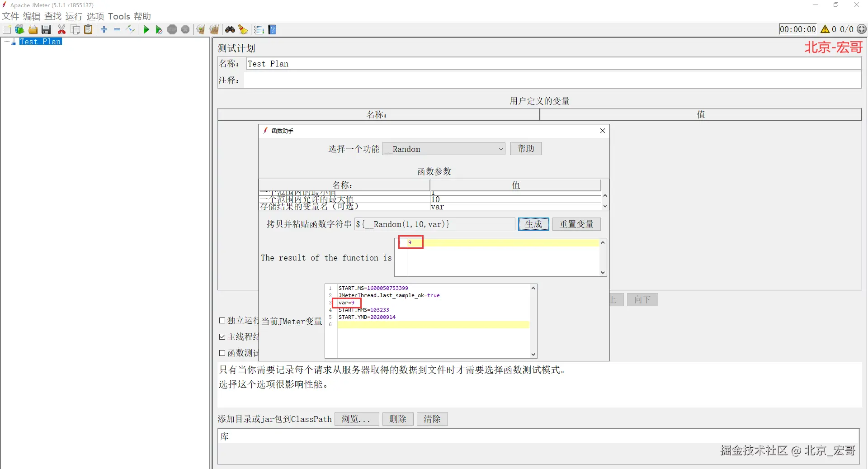This screenshot has height=469, width=868.
Task: Select Test Plan tree node
Action: (x=40, y=42)
